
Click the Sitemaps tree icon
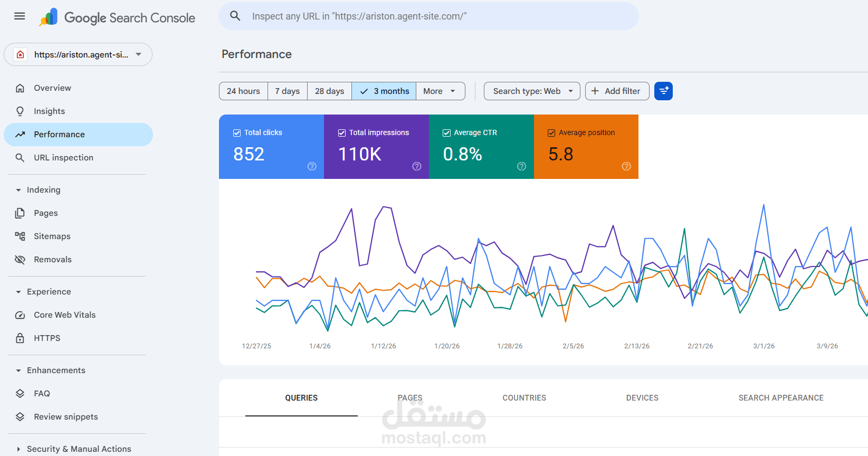tap(20, 236)
